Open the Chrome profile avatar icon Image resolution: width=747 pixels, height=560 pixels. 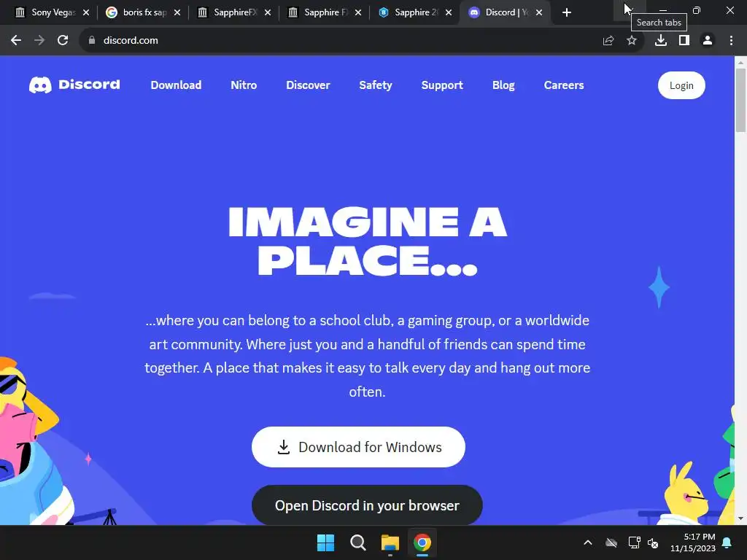coord(708,41)
